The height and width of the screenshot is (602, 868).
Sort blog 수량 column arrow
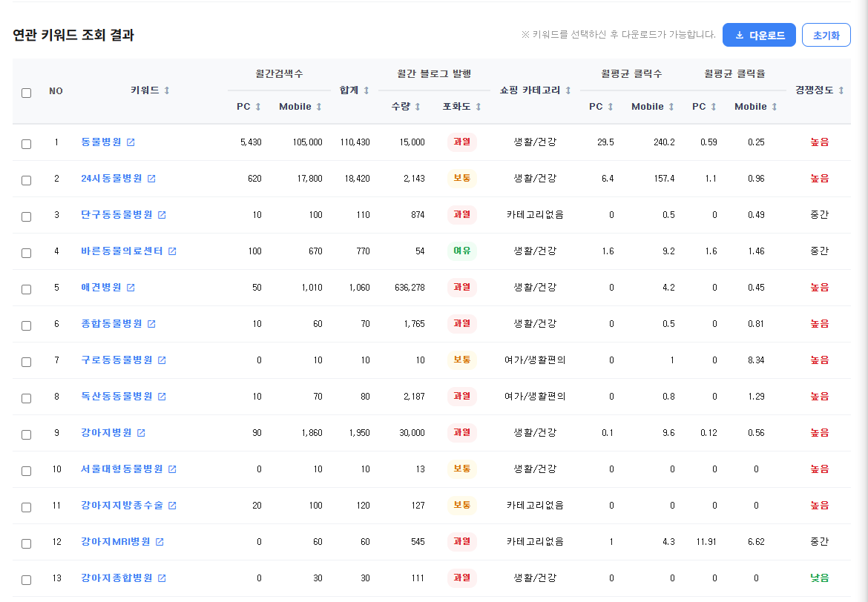(x=418, y=107)
